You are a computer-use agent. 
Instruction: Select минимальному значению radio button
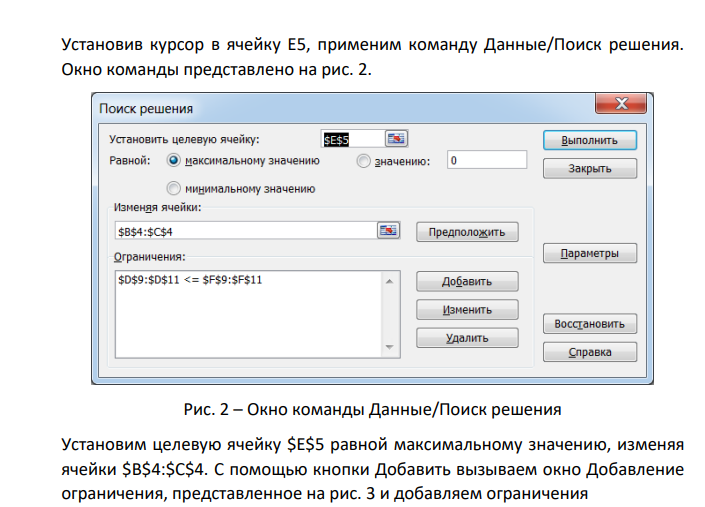pos(174,188)
